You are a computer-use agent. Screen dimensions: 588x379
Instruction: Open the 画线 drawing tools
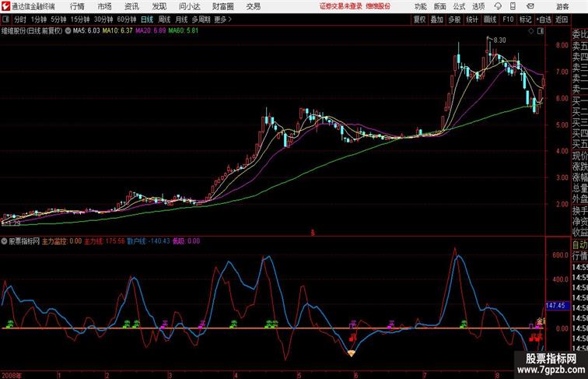490,19
